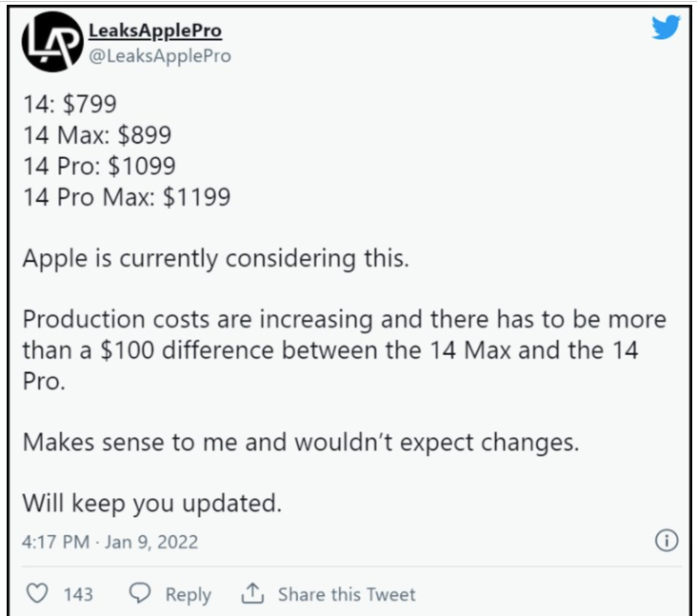Click the '14: $799' price line

pos(72,104)
